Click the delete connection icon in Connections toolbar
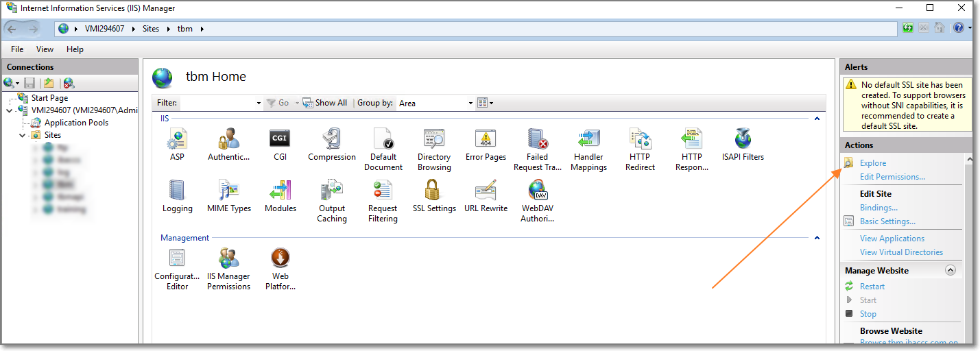This screenshot has width=980, height=351. [x=69, y=83]
